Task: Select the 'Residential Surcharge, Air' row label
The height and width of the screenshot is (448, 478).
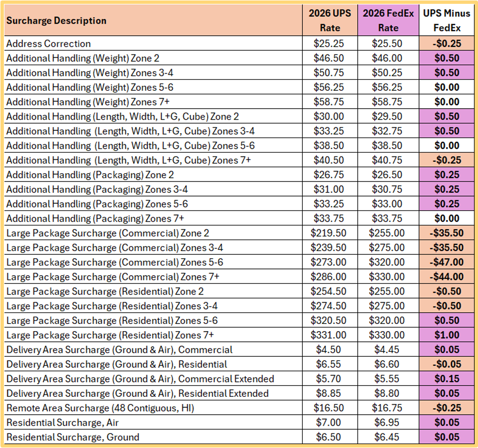Action: pos(154,423)
